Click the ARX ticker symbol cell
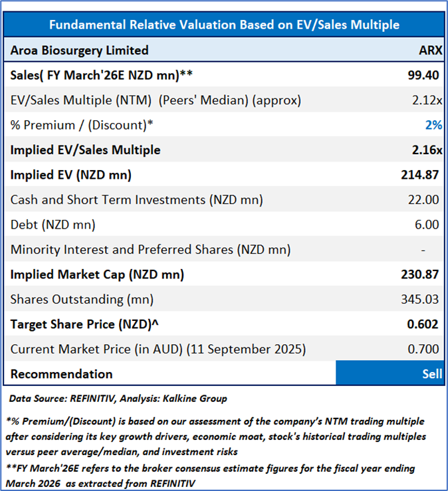 pyautogui.click(x=427, y=50)
